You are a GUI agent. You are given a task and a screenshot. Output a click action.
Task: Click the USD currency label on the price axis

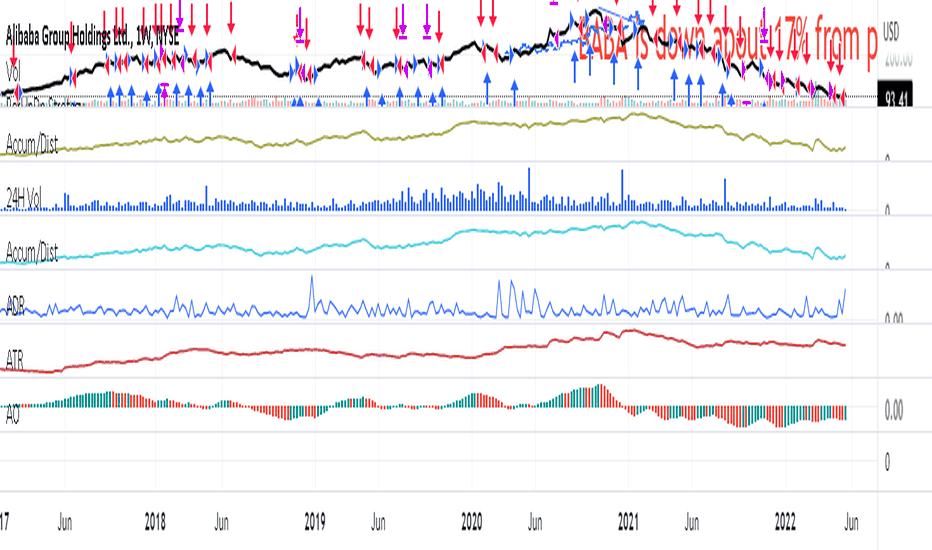[x=891, y=32]
